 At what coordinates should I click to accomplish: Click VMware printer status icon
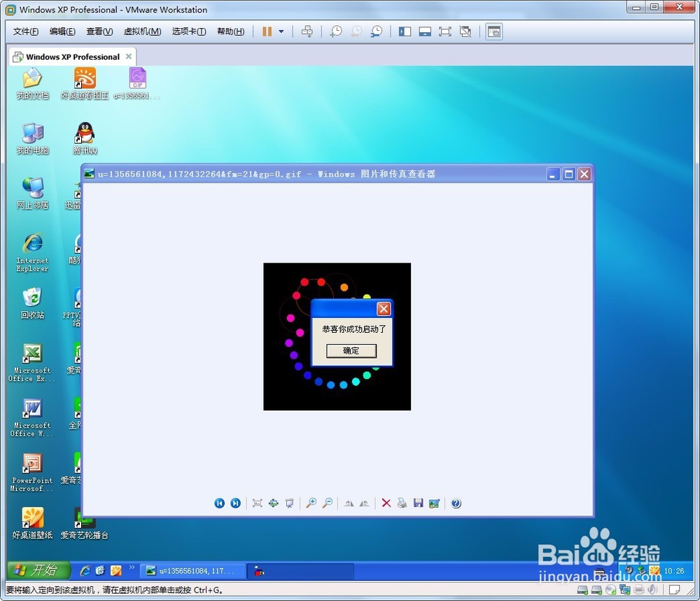coord(639,590)
